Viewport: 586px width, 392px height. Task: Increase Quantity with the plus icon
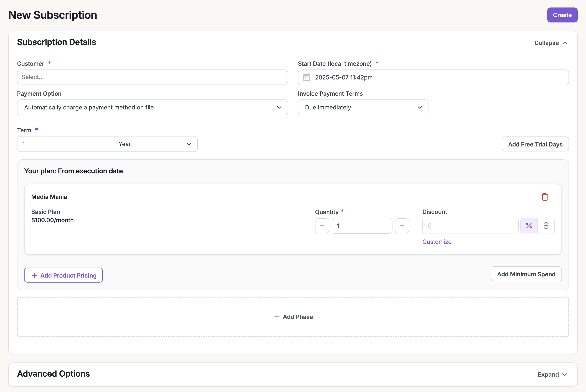click(402, 226)
